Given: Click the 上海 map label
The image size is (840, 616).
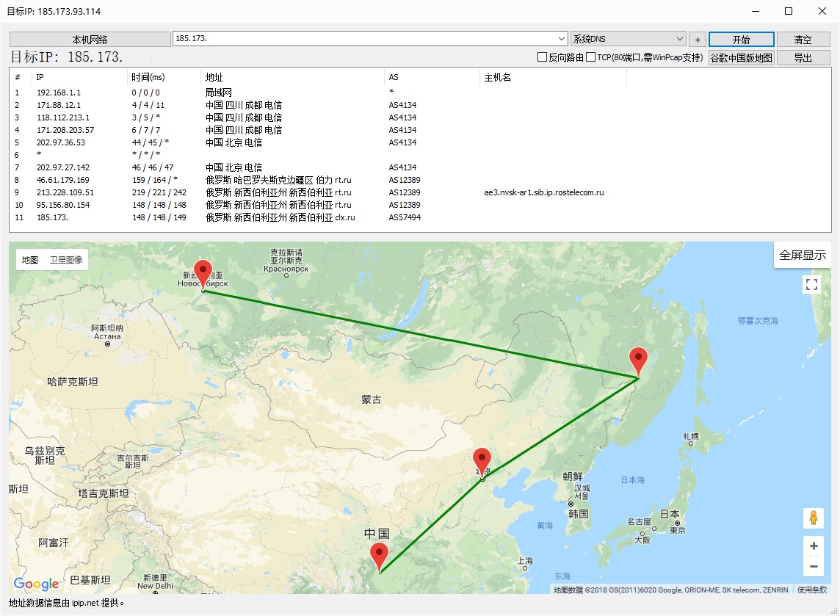Looking at the screenshot, I should click(x=526, y=561).
